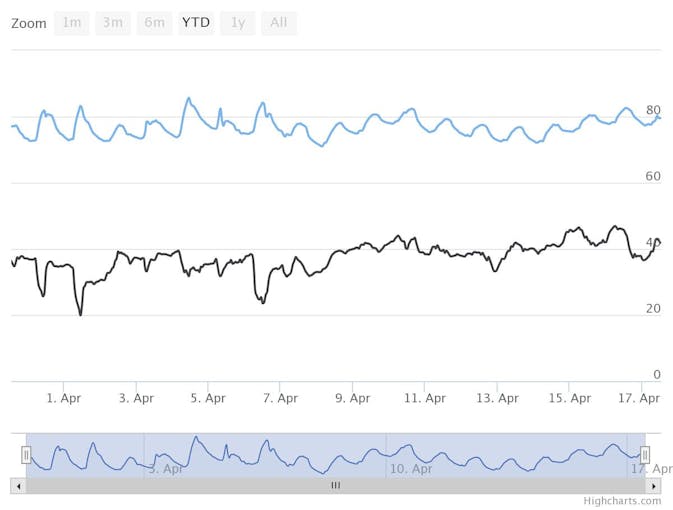Click the Zoom label text

pyautogui.click(x=29, y=23)
